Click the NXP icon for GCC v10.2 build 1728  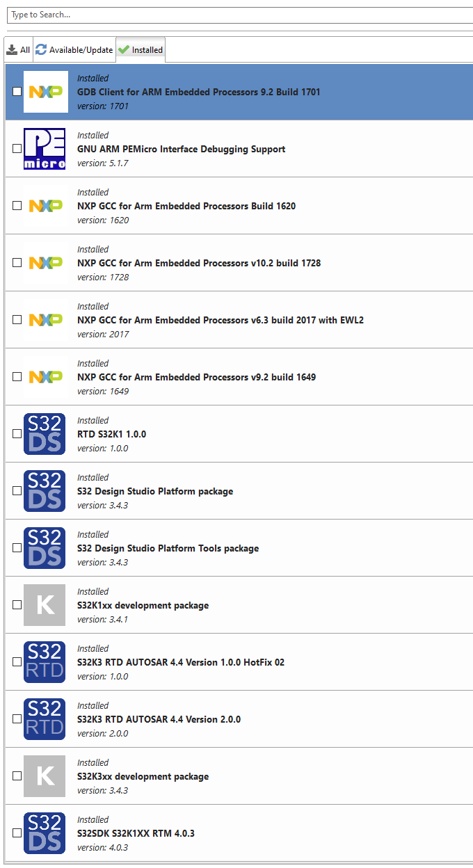[45, 262]
